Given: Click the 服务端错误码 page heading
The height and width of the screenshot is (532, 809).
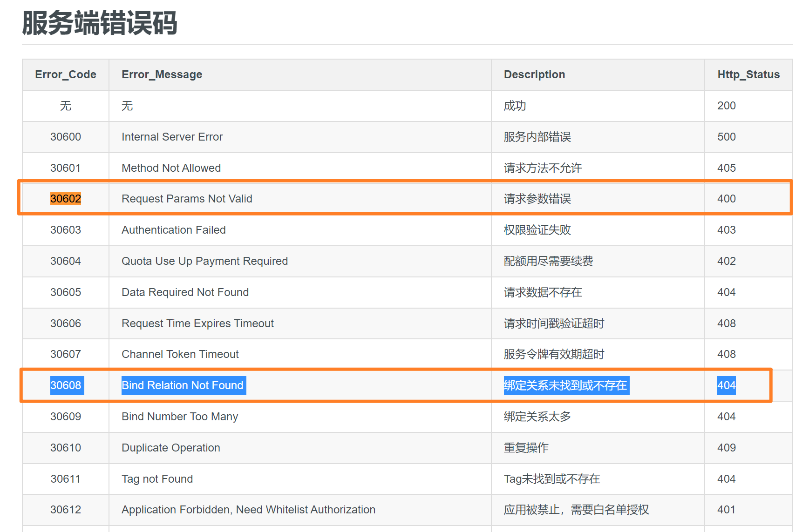Looking at the screenshot, I should tap(99, 23).
